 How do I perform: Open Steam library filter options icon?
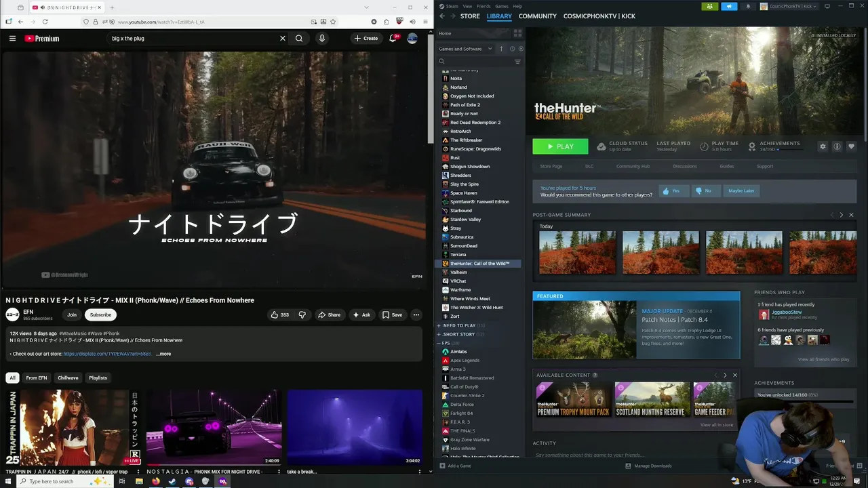click(517, 62)
